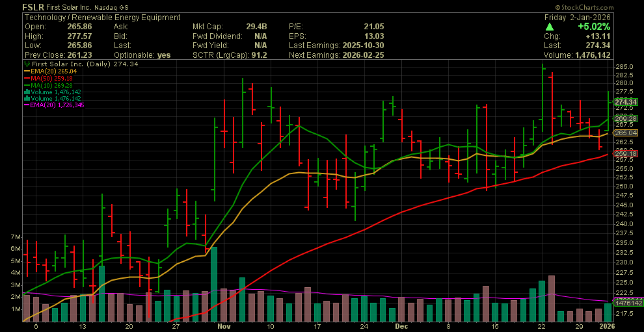Click the orange EMA(20) 265.04 legend marker

click(x=26, y=71)
